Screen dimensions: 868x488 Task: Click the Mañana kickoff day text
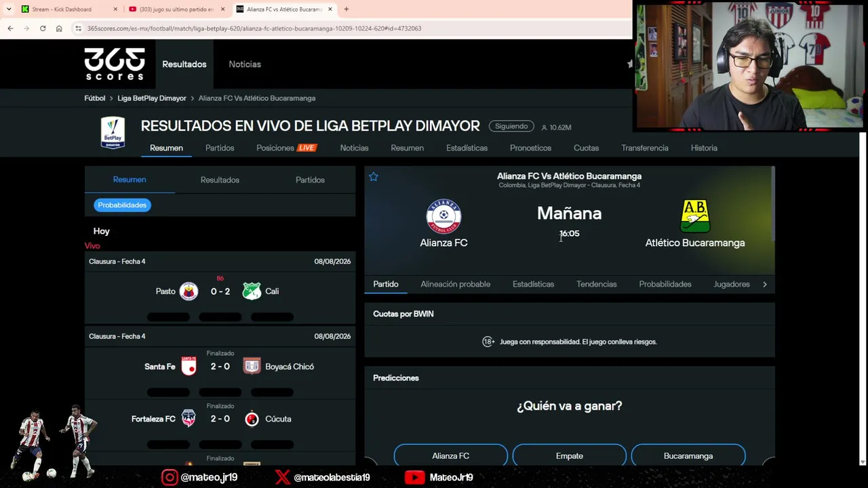(570, 213)
